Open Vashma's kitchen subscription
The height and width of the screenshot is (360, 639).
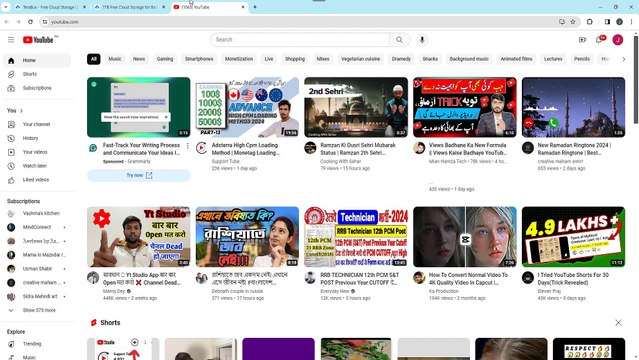pos(37,213)
